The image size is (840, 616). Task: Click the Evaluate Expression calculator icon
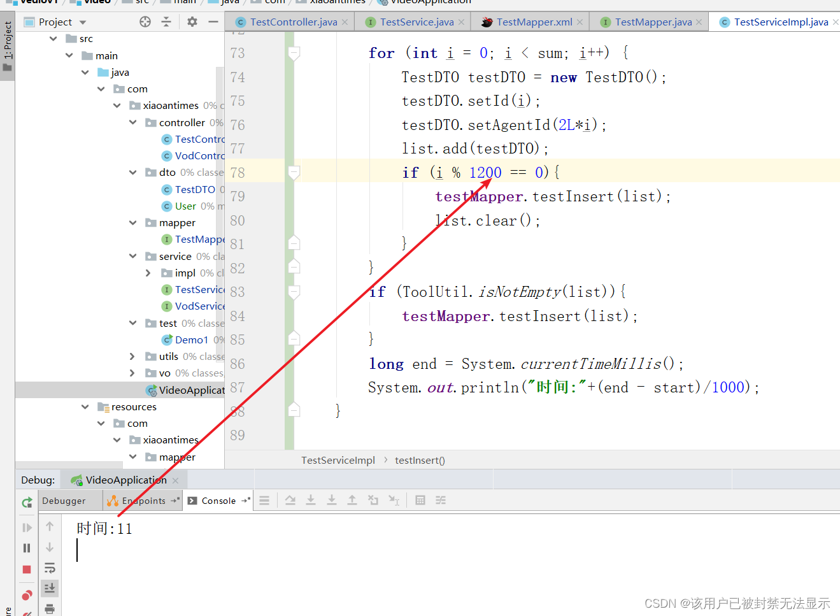pos(420,501)
